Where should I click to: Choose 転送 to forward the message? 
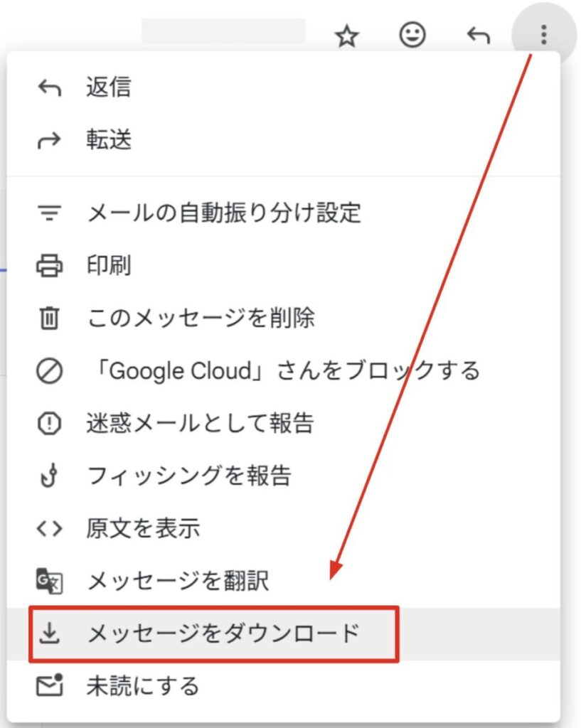(109, 140)
